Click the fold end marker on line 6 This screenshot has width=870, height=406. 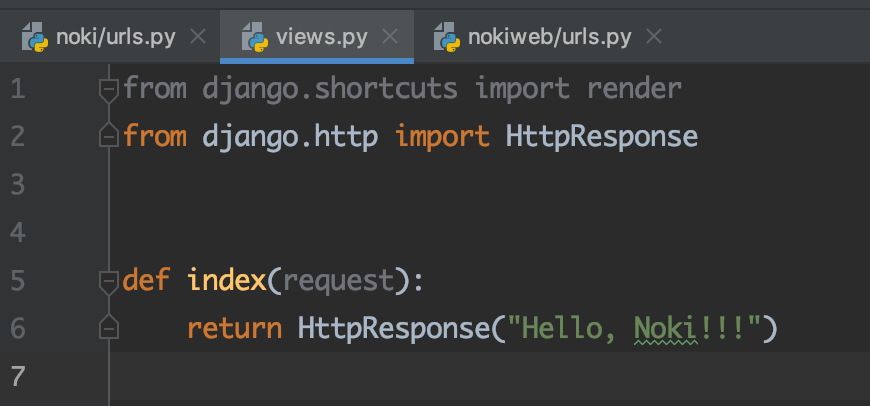click(x=109, y=327)
